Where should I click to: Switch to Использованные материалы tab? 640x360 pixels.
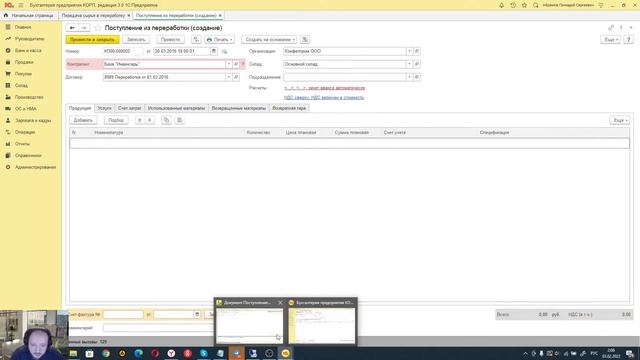[x=176, y=108]
